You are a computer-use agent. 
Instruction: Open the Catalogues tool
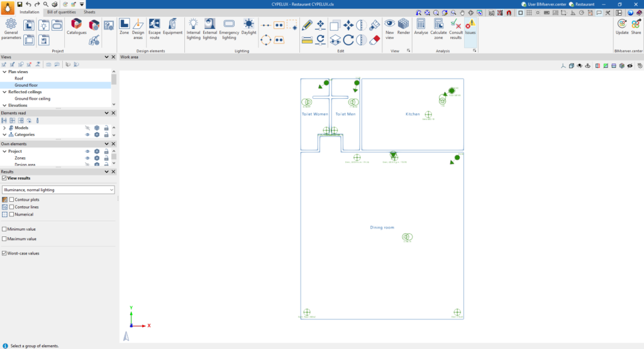click(x=77, y=28)
